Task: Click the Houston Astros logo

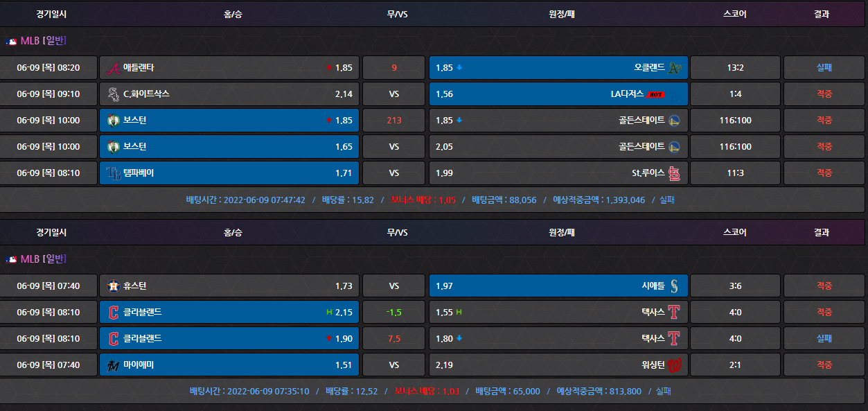Action: (x=113, y=286)
